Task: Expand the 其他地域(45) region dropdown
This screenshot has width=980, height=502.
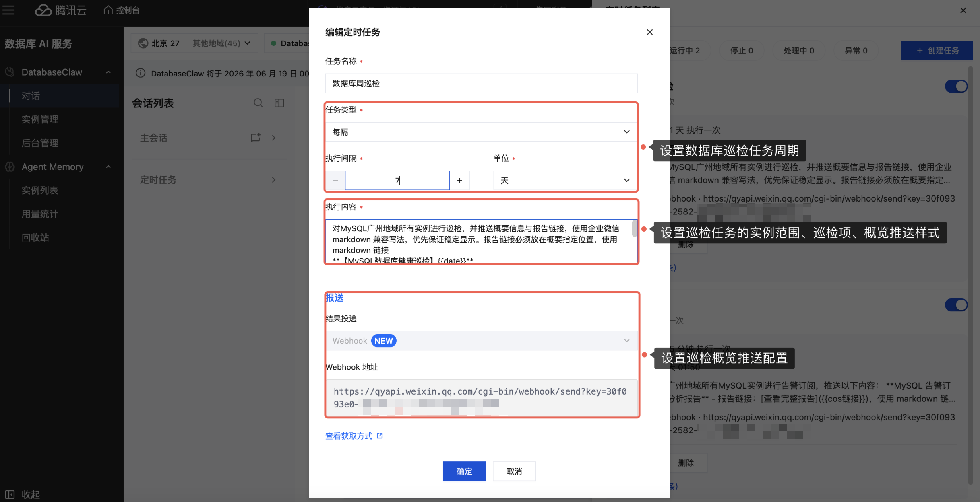Action: (221, 43)
